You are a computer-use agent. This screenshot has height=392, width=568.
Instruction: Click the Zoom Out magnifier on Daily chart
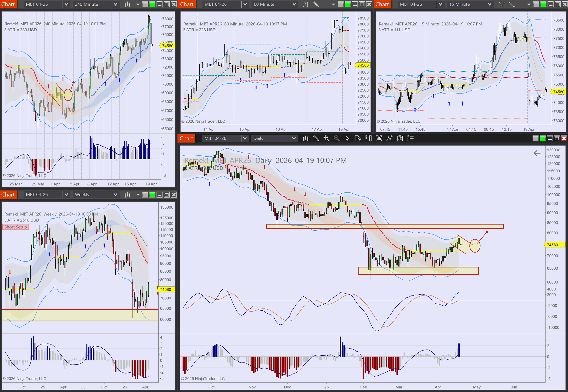click(337, 138)
